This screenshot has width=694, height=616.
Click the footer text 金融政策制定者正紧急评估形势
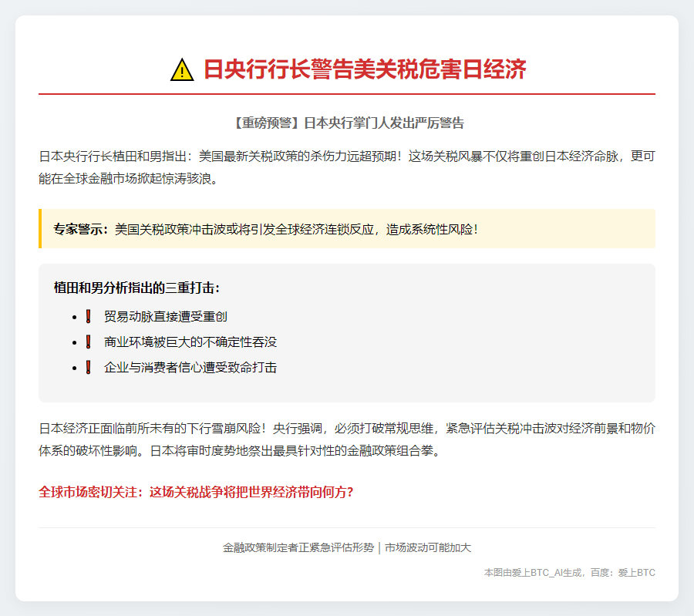pyautogui.click(x=298, y=548)
